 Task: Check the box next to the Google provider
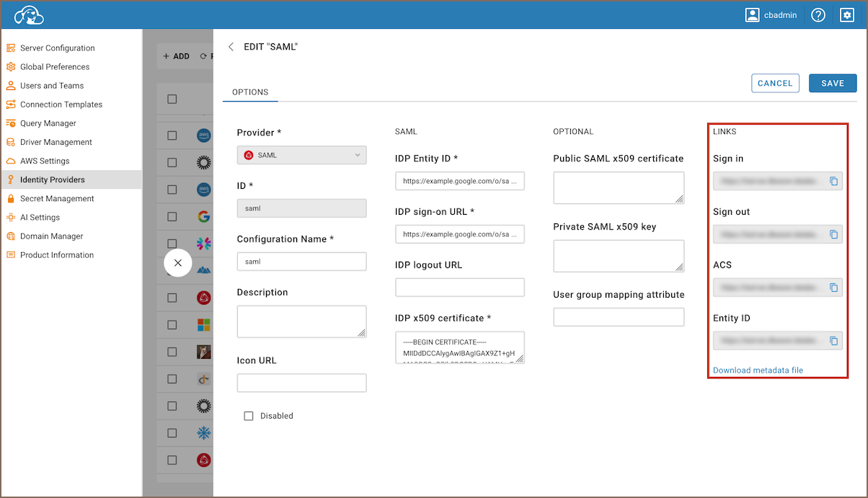tap(172, 215)
